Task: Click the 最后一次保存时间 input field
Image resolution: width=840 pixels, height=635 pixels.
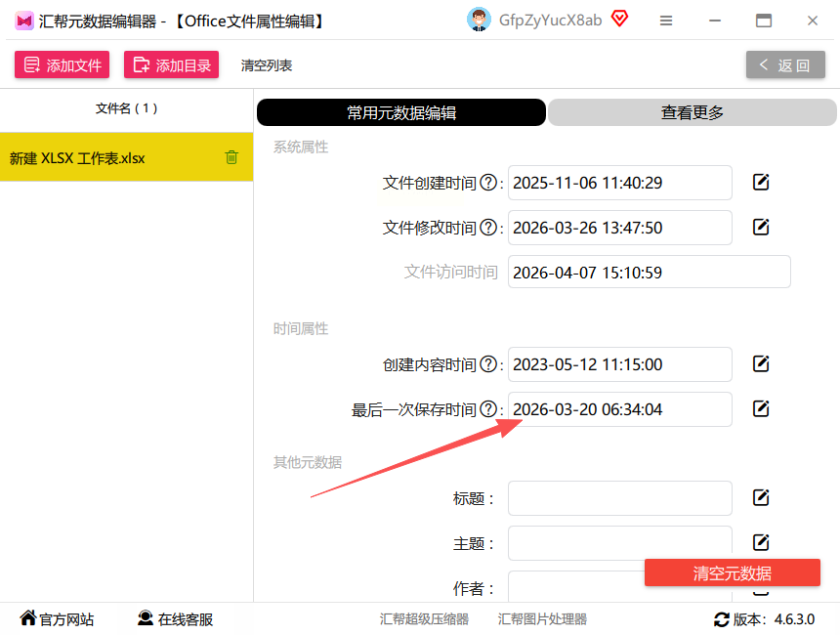Action: click(x=620, y=409)
